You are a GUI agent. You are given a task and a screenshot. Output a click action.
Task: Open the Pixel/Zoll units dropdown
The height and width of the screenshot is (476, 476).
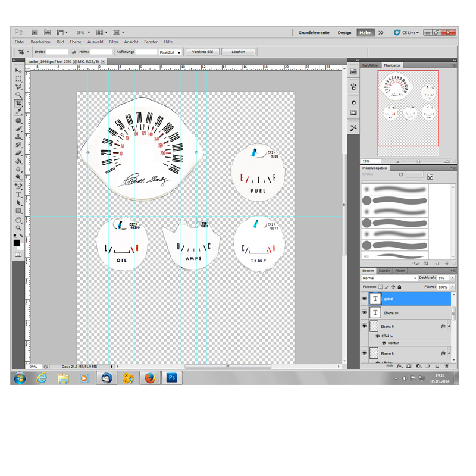[x=170, y=52]
